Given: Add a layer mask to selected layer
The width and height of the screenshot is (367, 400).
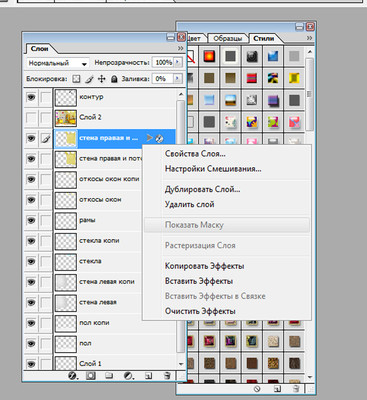Looking at the screenshot, I should click(90, 376).
